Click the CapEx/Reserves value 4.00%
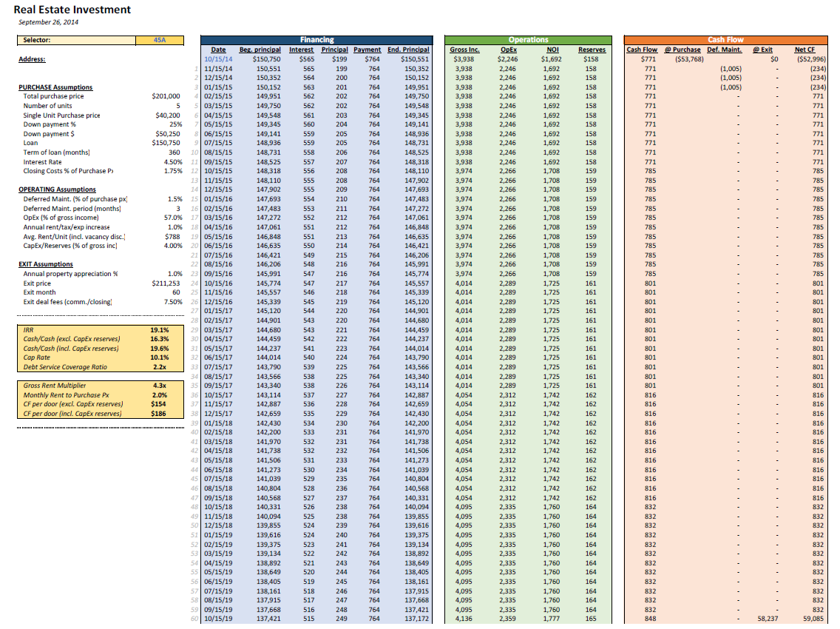Viewport: 840px width, 629px height. (x=173, y=246)
